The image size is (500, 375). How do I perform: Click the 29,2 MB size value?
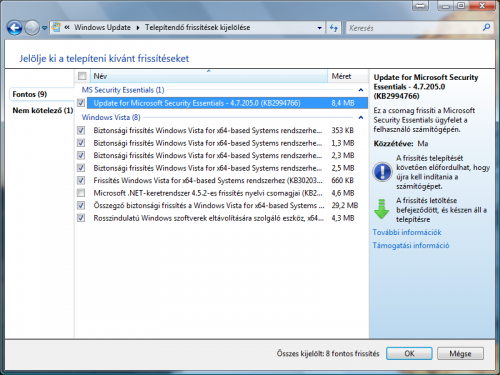[345, 205]
